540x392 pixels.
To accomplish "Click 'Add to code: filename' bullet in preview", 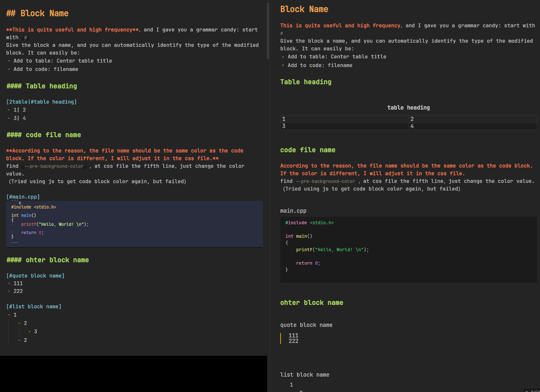I will tap(320, 65).
